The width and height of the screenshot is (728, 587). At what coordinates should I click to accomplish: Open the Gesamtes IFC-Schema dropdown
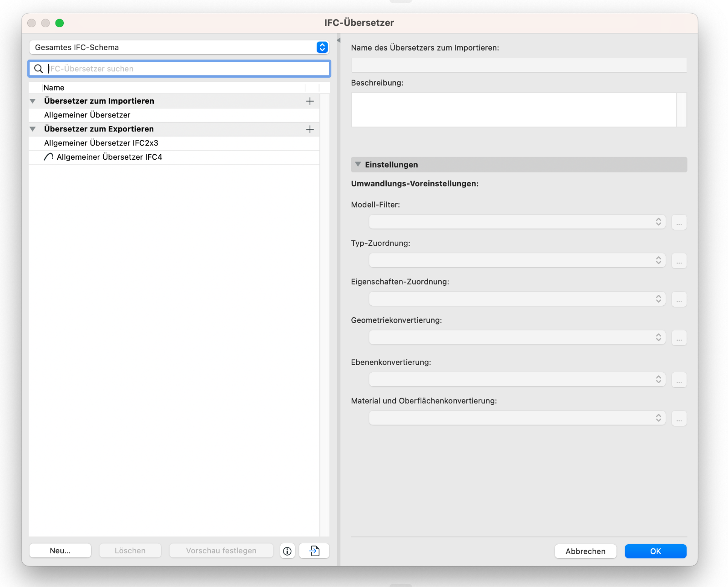pyautogui.click(x=179, y=47)
